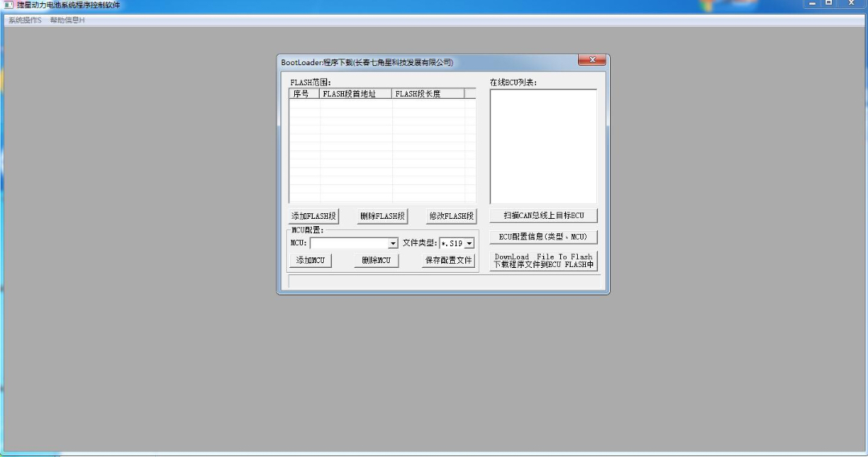The image size is (868, 457).
Task: Select the 序号 column header
Action: [x=304, y=93]
